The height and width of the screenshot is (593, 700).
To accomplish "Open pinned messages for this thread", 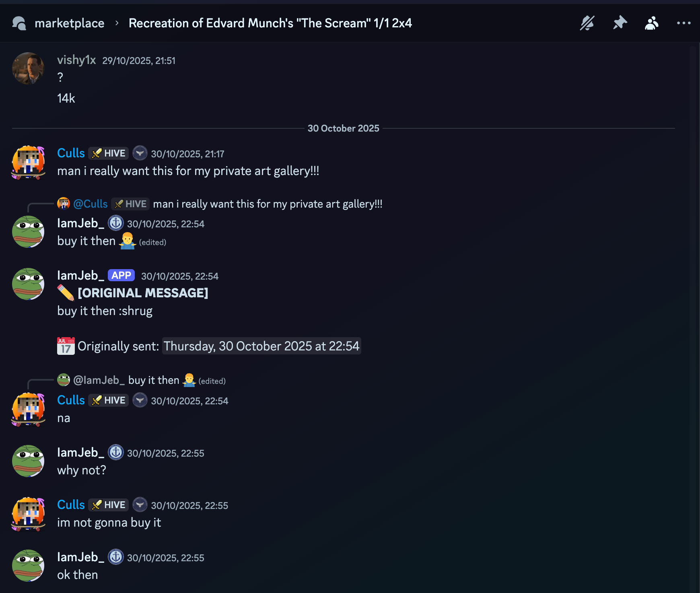I will point(620,23).
